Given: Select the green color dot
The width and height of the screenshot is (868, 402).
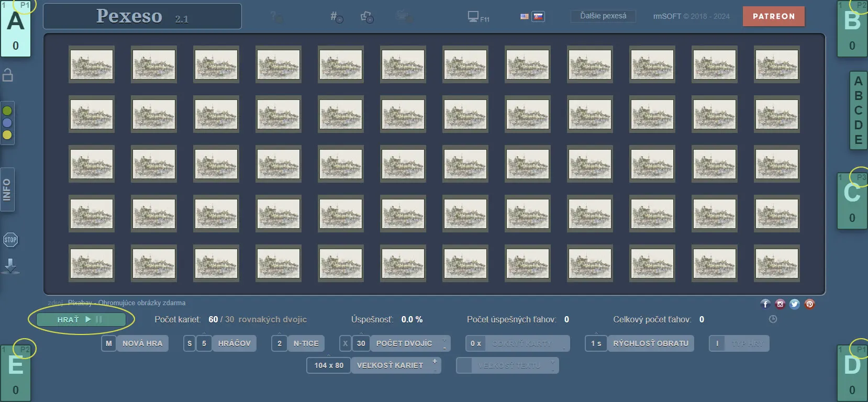Looking at the screenshot, I should click(x=7, y=111).
